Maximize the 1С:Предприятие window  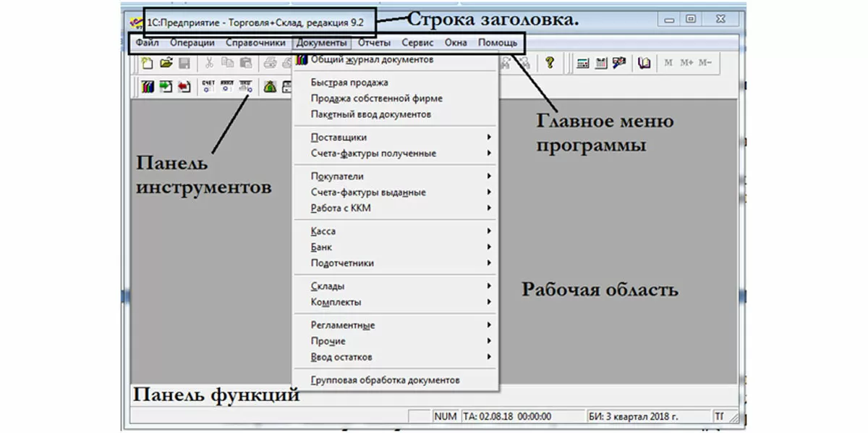pos(692,20)
